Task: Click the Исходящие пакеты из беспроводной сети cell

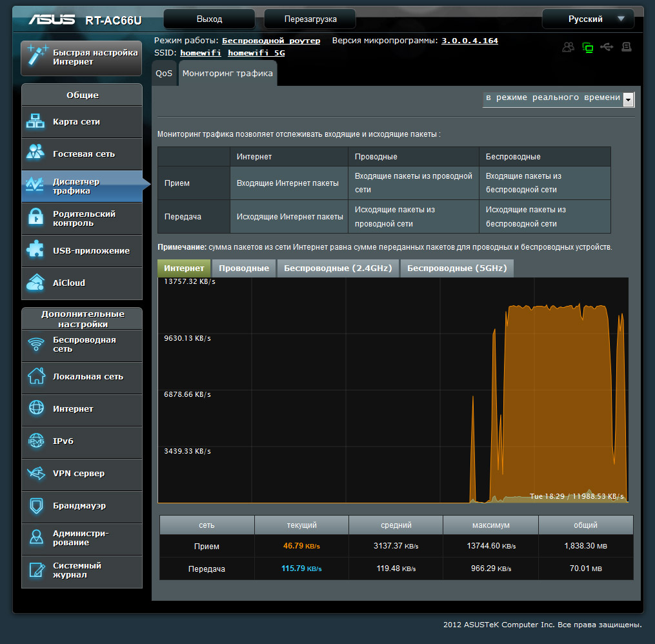Action: pyautogui.click(x=545, y=216)
